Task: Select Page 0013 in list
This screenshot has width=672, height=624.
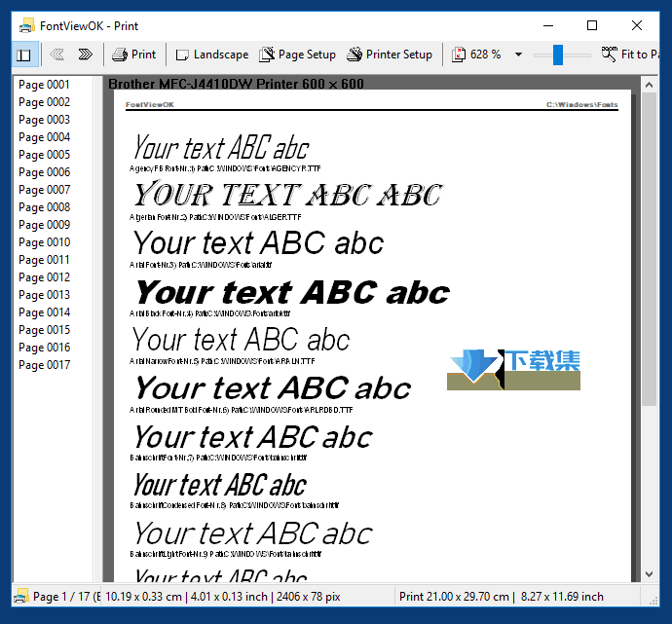Action: tap(44, 295)
